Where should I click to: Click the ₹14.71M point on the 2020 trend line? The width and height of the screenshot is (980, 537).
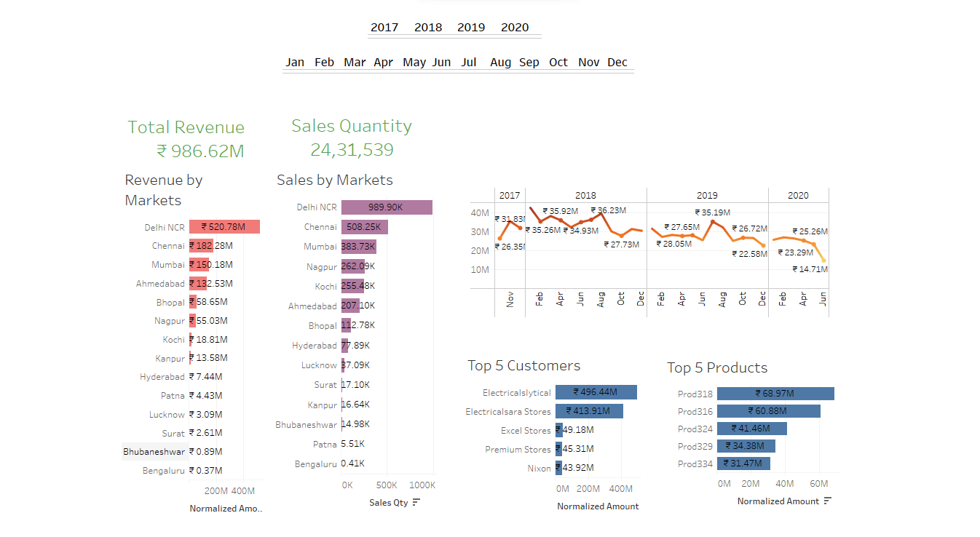click(x=825, y=260)
